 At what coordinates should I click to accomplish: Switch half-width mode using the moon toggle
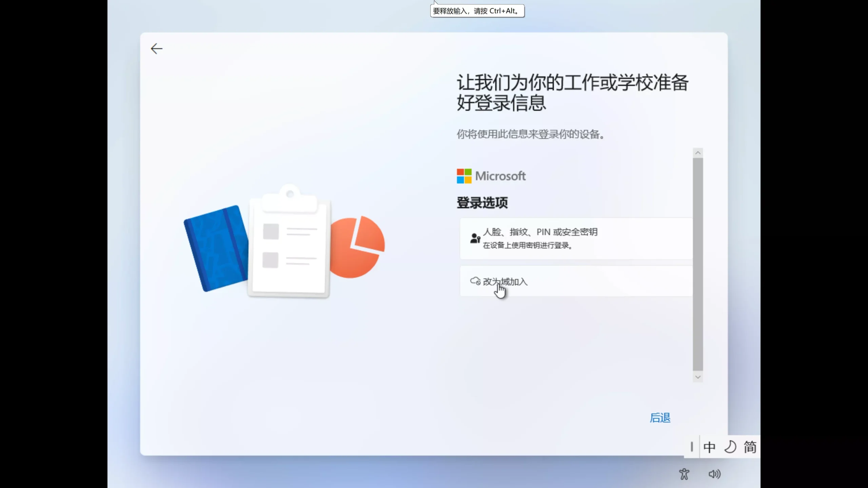pyautogui.click(x=730, y=447)
